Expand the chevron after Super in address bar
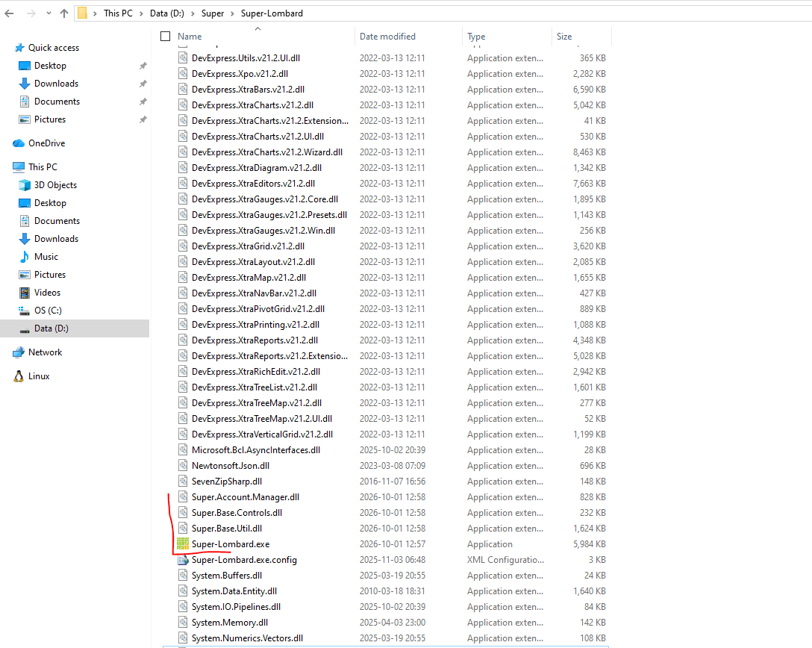This screenshot has height=648, width=812. click(232, 13)
